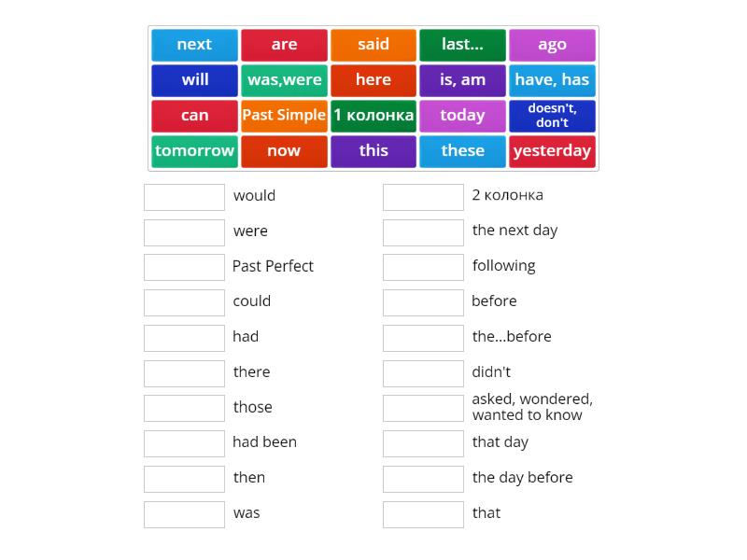Pick the orange 'said' tile
The height and width of the screenshot is (560, 747).
point(373,45)
